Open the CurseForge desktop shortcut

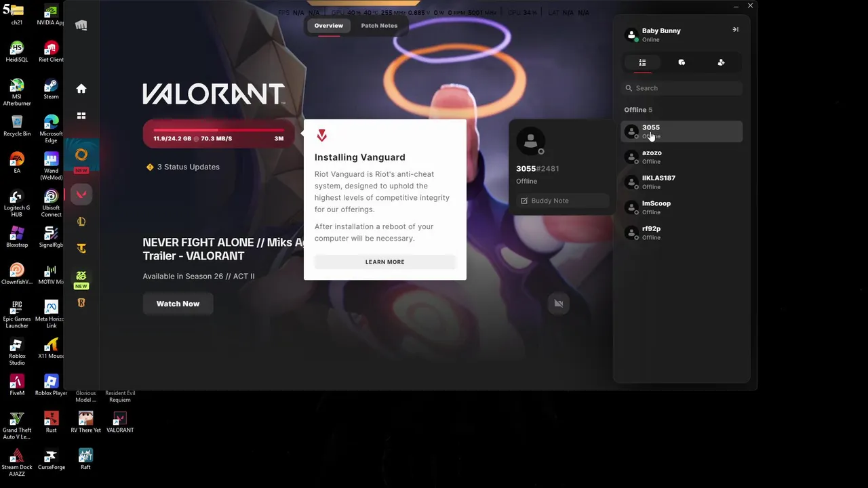tap(51, 460)
